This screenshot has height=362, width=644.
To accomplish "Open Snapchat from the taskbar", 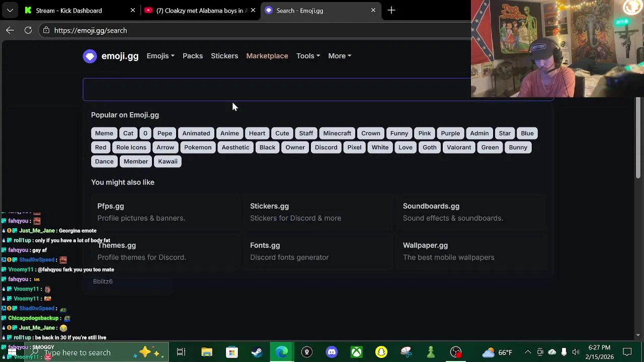I will [381, 352].
